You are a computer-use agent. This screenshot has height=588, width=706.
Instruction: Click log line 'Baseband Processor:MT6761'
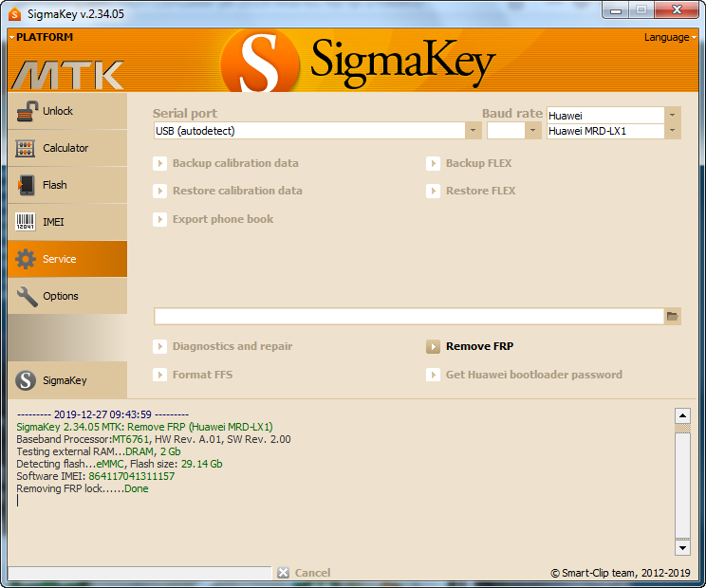154,439
